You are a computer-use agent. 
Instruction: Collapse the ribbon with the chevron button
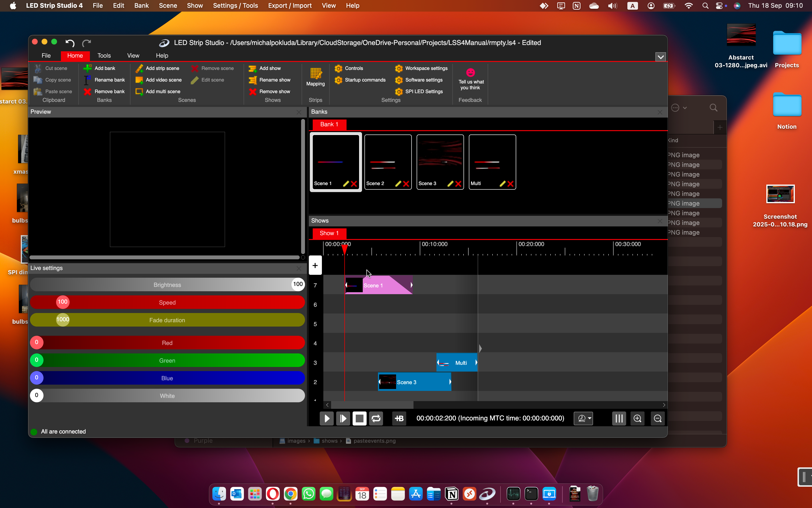(x=660, y=57)
